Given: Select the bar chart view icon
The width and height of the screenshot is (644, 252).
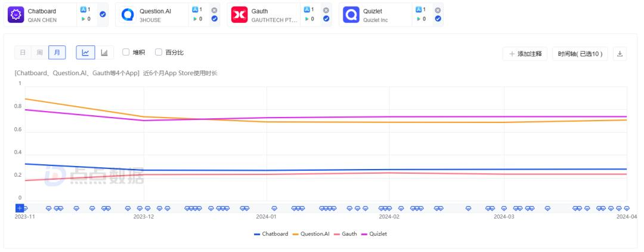Looking at the screenshot, I should tap(104, 53).
